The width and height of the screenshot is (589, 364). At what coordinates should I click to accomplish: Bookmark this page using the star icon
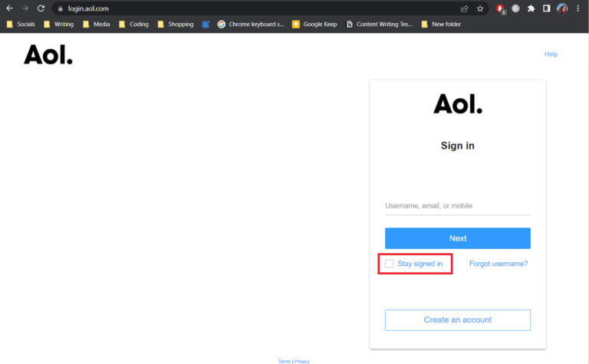click(480, 8)
